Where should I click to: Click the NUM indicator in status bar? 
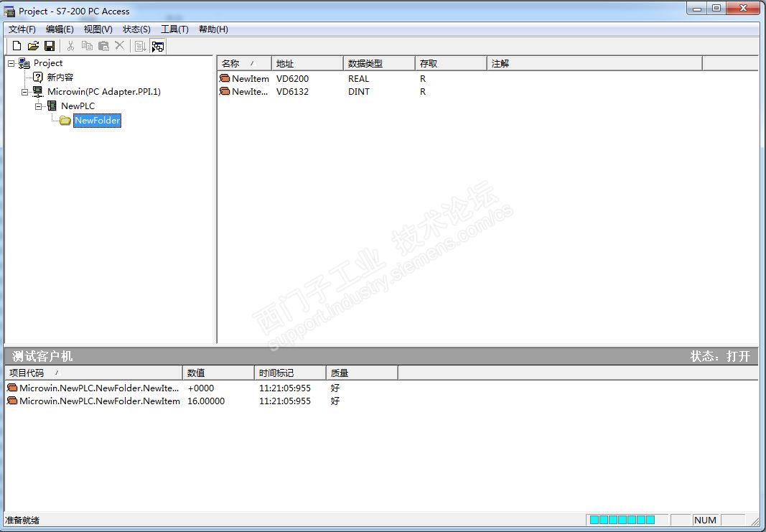pyautogui.click(x=705, y=520)
